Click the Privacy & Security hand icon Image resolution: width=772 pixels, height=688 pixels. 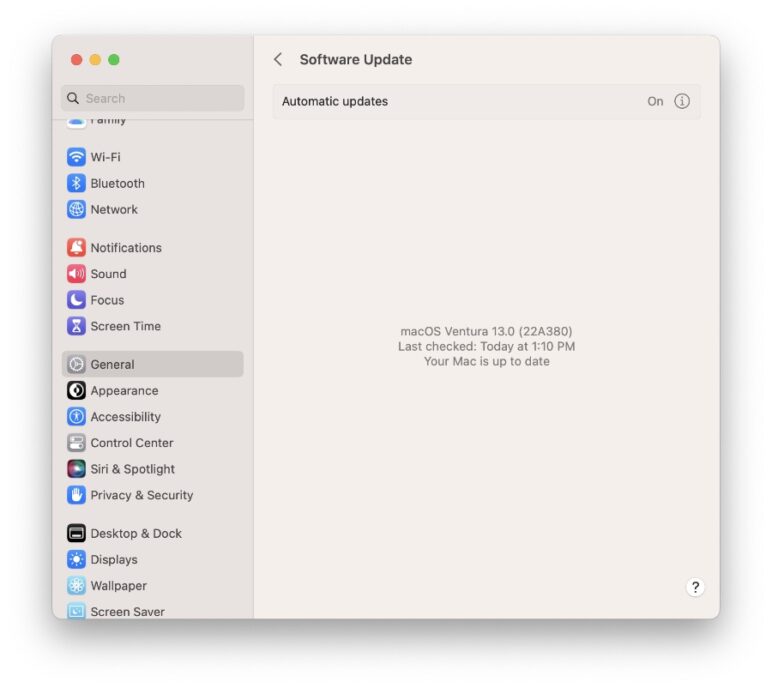[76, 495]
